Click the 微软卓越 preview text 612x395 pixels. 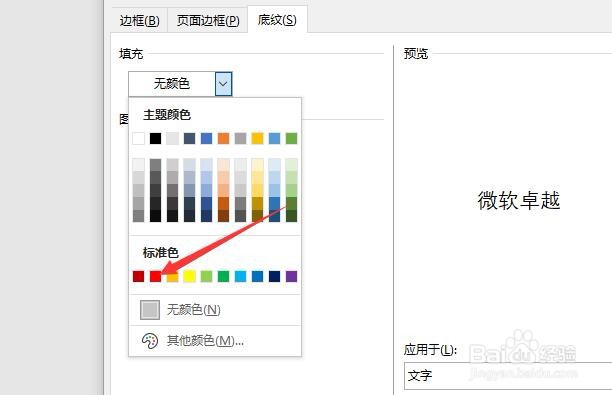[x=519, y=201]
